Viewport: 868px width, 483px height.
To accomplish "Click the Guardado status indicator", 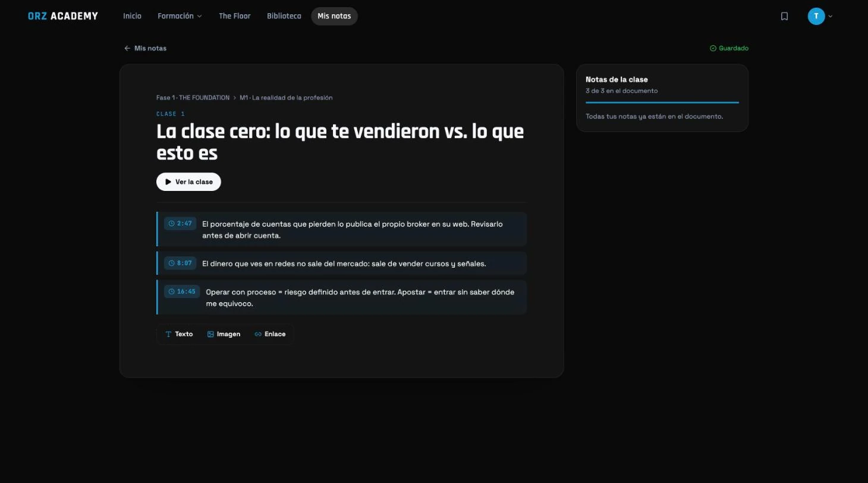I will pos(729,48).
